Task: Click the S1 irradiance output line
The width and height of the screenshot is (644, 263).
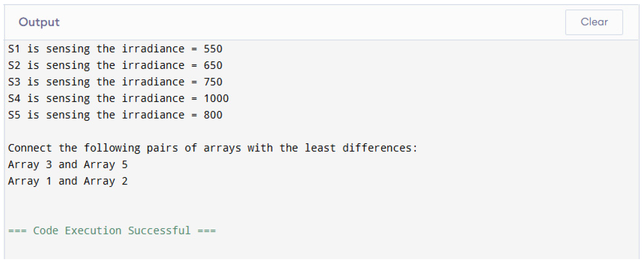Action: tap(115, 49)
